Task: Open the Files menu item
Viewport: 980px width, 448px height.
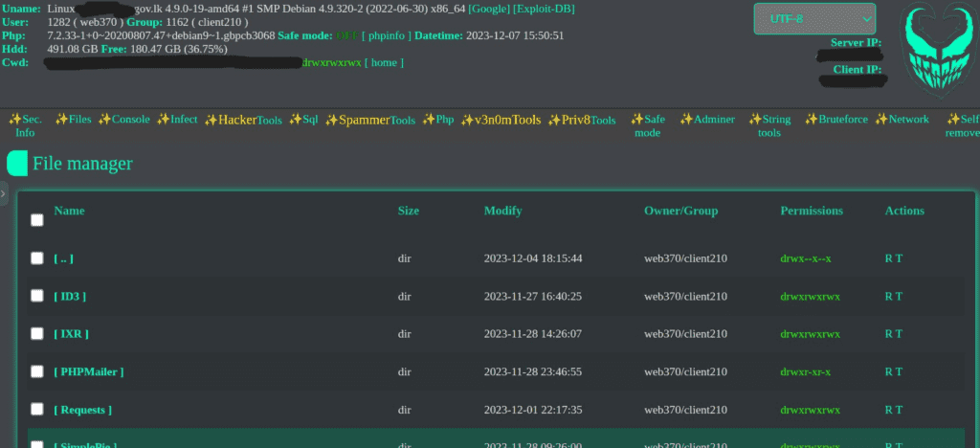Action: (73, 120)
